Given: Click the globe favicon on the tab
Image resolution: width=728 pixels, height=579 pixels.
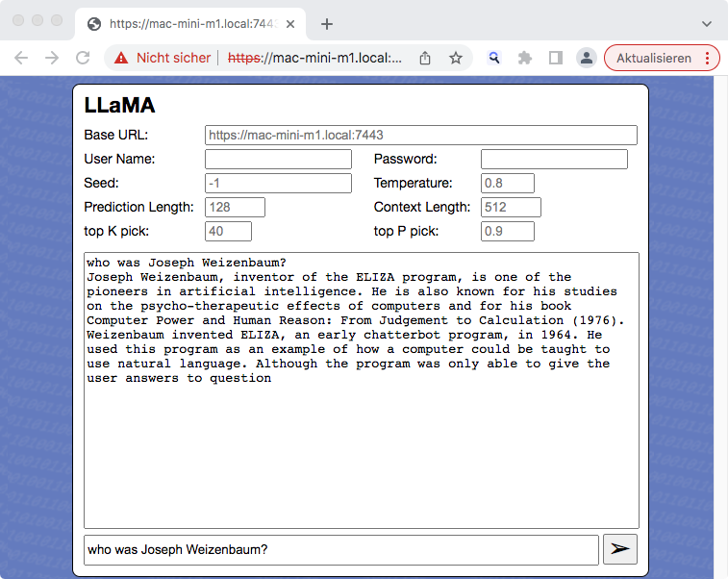Looking at the screenshot, I should coord(94,24).
